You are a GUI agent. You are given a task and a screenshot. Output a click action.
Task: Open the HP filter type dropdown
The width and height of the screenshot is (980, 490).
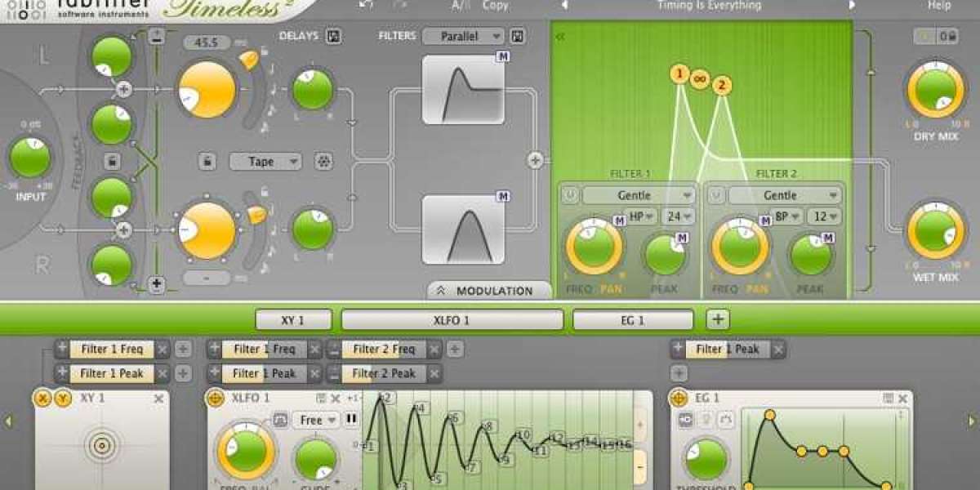tap(643, 216)
